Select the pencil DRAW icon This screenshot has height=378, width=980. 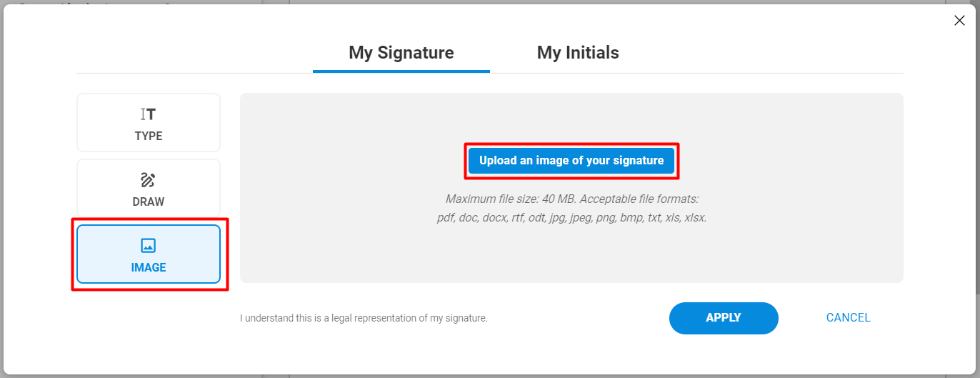[x=148, y=180]
